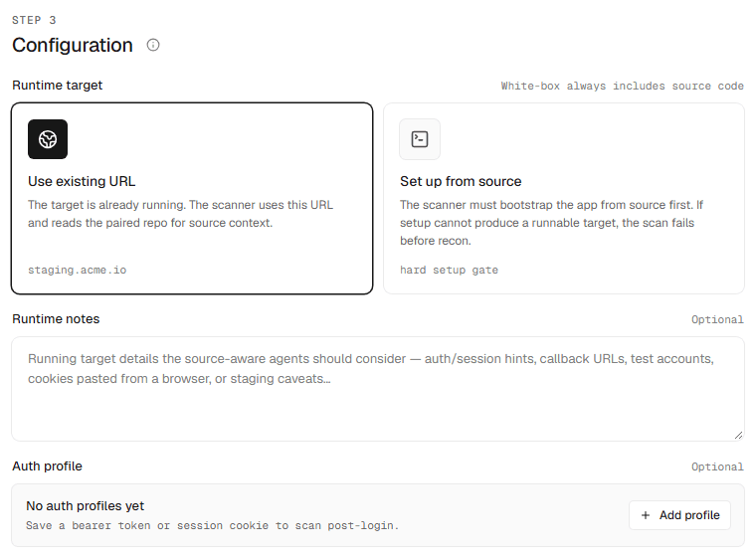Image resolution: width=756 pixels, height=558 pixels.
Task: Click the No auth profiles yet text
Action: pyautogui.click(x=85, y=506)
